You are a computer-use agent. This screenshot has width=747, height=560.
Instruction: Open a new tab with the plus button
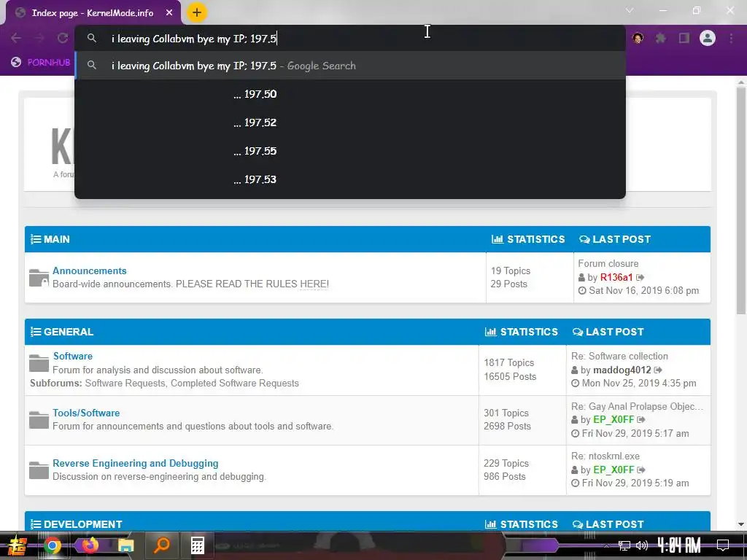tap(197, 12)
